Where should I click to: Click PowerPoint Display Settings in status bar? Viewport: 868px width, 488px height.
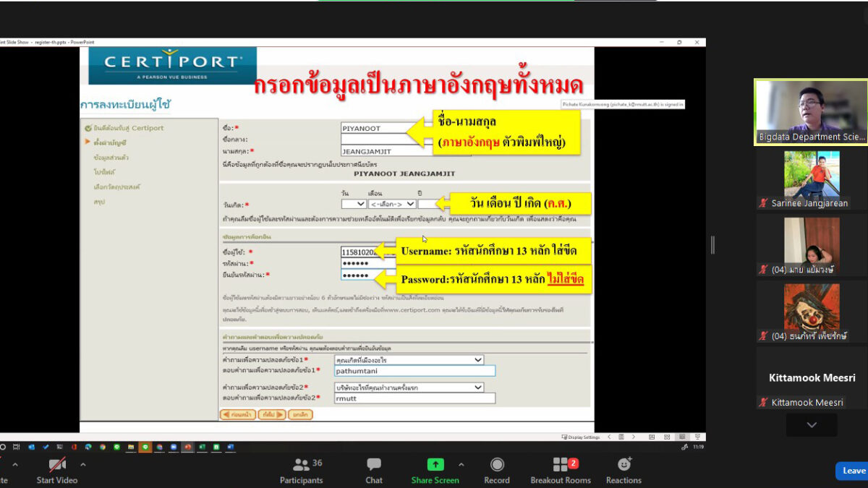click(x=581, y=437)
